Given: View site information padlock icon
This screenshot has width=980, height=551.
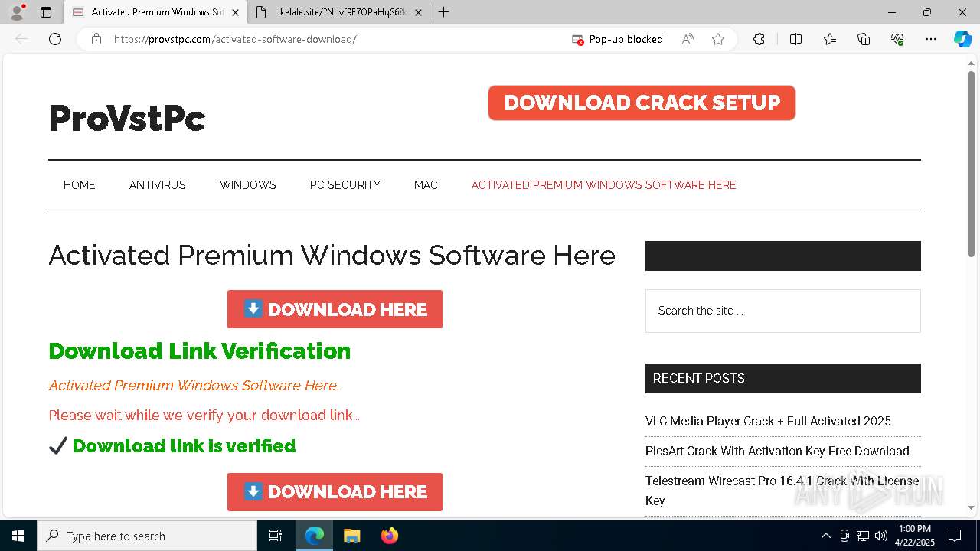Looking at the screenshot, I should [x=96, y=39].
